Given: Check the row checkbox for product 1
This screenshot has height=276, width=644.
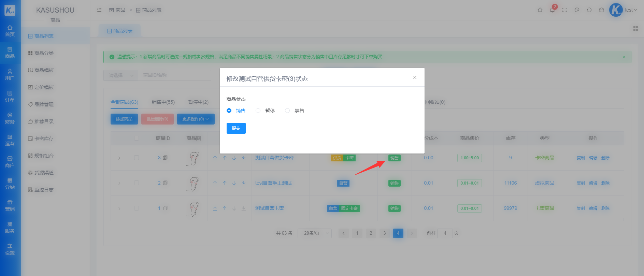Looking at the screenshot, I should (137, 208).
